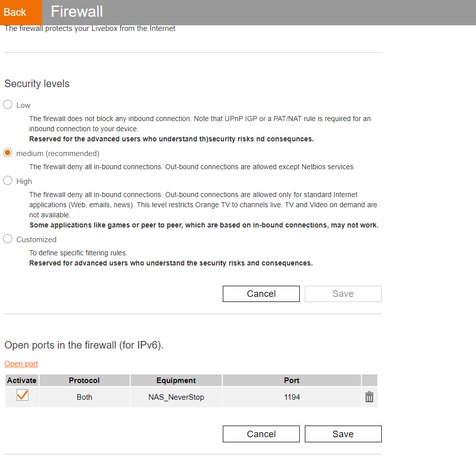Click the NAS_NeverStop equipment cell
Viewport: 476px width, 457px height.
click(176, 397)
